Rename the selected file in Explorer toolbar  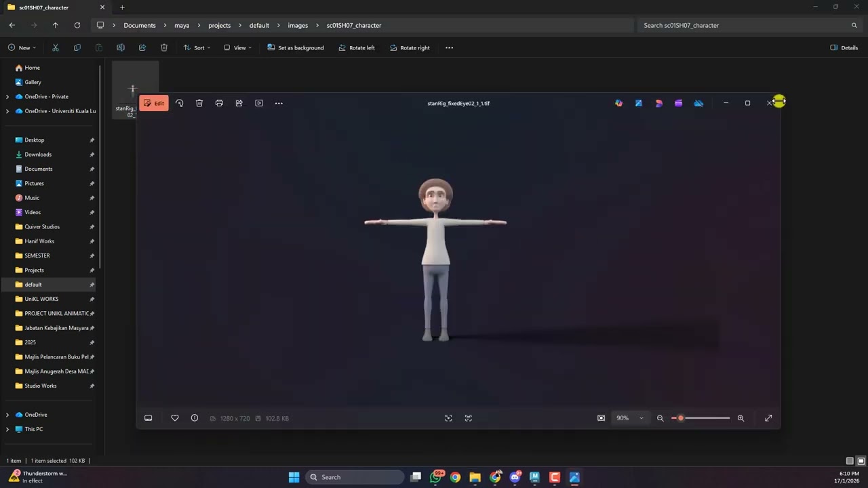[121, 47]
